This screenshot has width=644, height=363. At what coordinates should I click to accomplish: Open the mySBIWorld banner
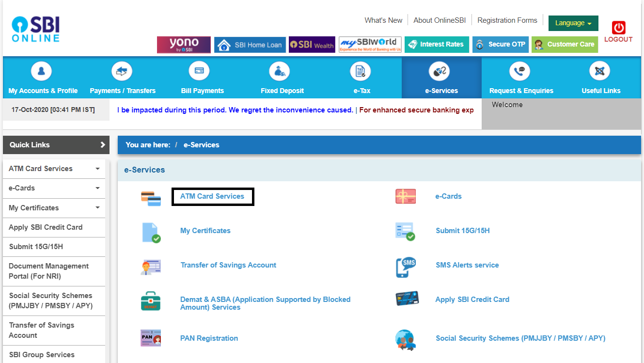370,45
